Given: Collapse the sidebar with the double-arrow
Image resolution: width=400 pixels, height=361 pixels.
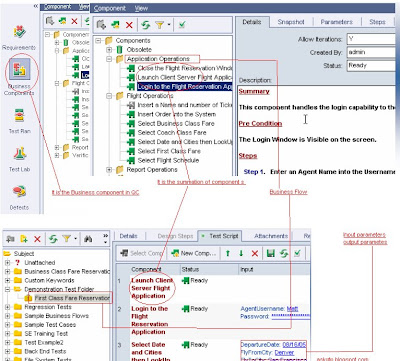Looking at the screenshot, I should [36, 6].
